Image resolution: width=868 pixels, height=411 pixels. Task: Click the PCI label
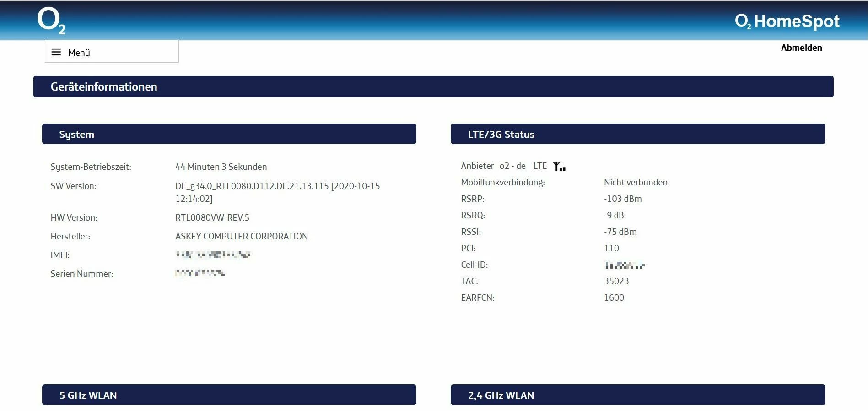pyautogui.click(x=469, y=248)
